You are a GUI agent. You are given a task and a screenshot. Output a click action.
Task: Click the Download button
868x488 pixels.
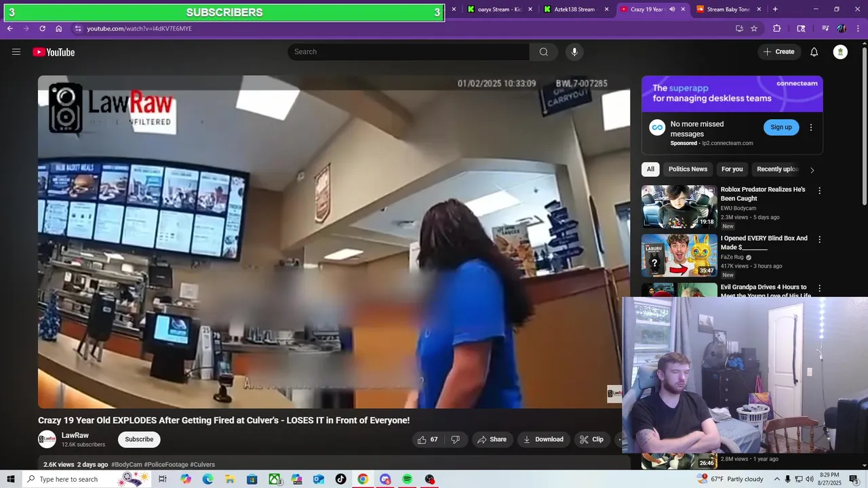tap(543, 439)
